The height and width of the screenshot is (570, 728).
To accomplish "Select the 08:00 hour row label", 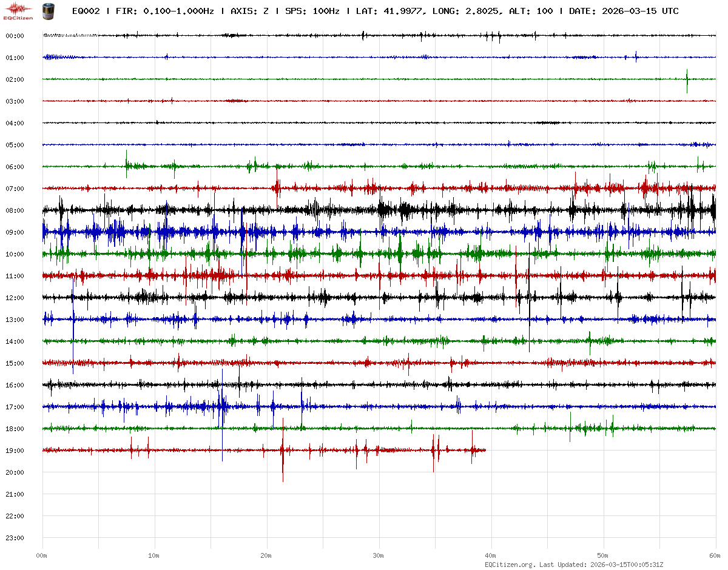I will pyautogui.click(x=15, y=210).
